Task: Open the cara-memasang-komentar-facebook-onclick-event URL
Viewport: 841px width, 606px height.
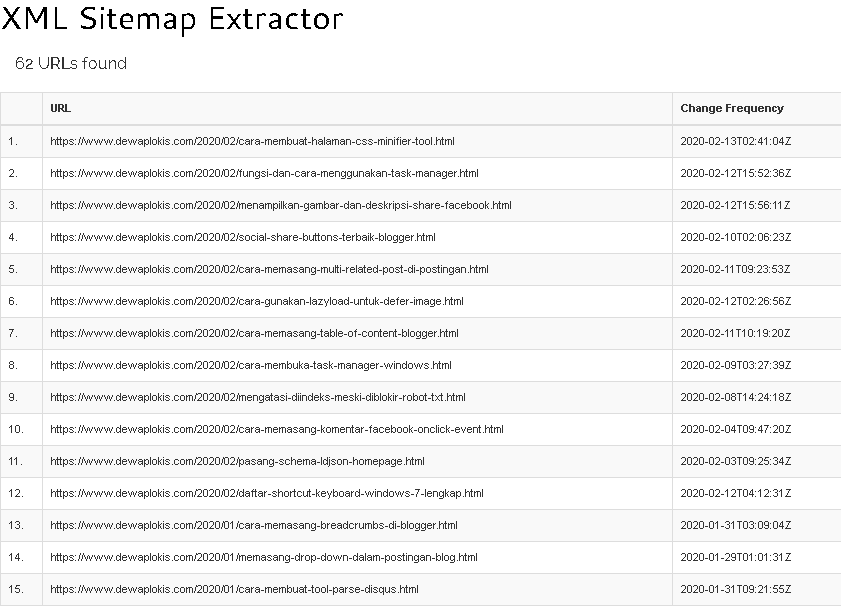Action: click(277, 429)
